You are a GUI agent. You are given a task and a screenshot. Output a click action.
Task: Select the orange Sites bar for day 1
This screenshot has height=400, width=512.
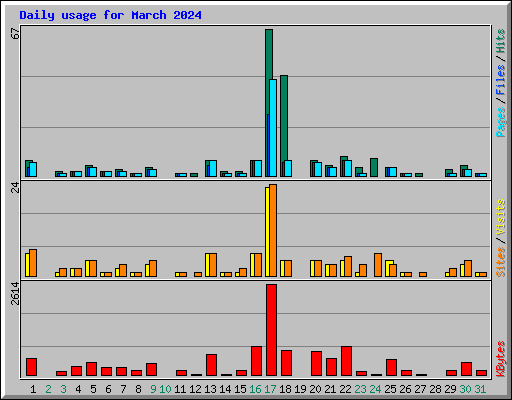(x=33, y=263)
